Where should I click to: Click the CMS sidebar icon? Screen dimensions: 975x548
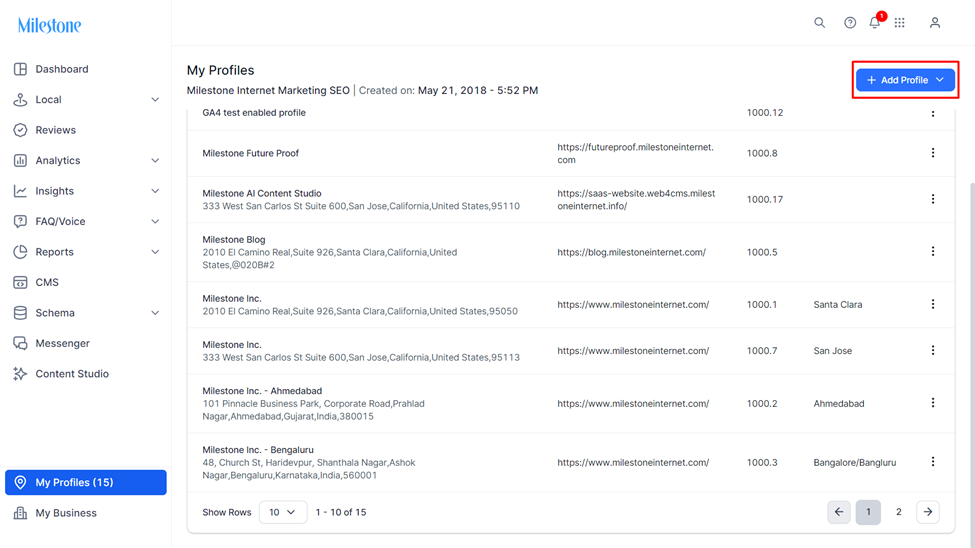pos(21,282)
